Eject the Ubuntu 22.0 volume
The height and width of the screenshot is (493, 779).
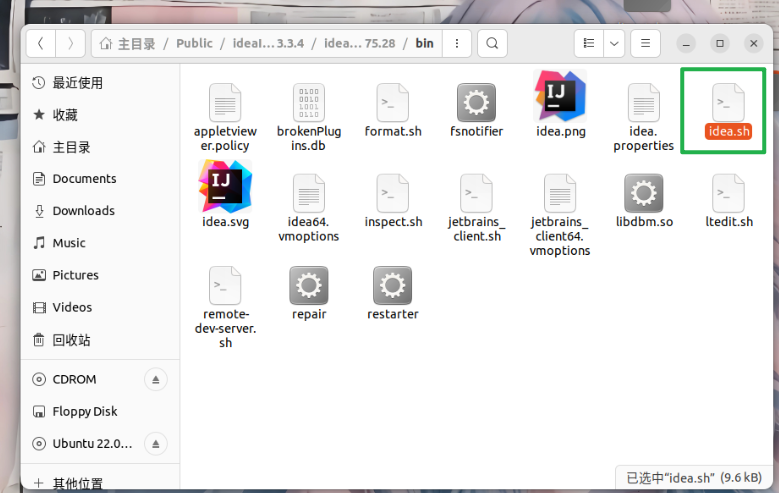coord(156,443)
